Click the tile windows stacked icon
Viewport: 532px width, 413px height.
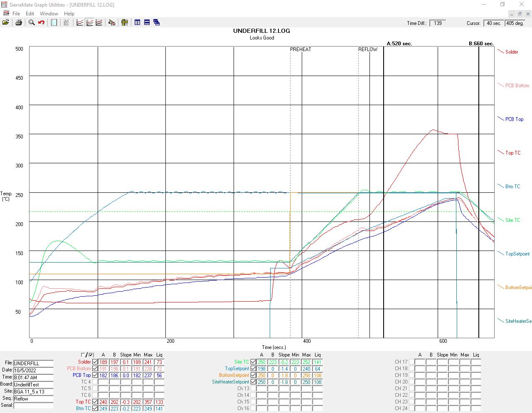click(147, 22)
